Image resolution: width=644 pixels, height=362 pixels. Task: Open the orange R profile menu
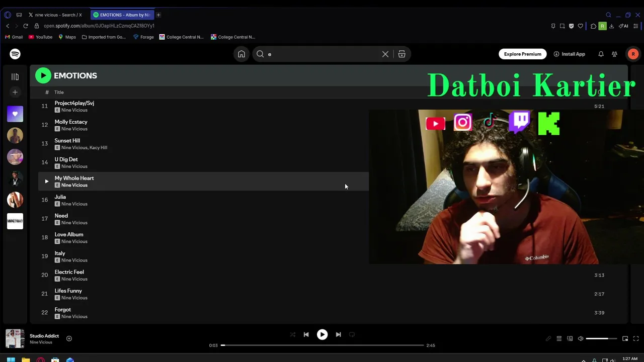click(x=633, y=54)
